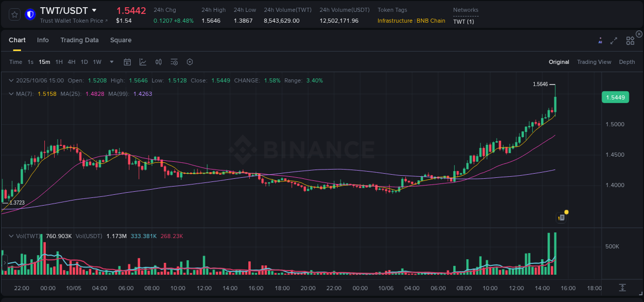Open chart settings via the hexagon gear icon

[x=190, y=61]
